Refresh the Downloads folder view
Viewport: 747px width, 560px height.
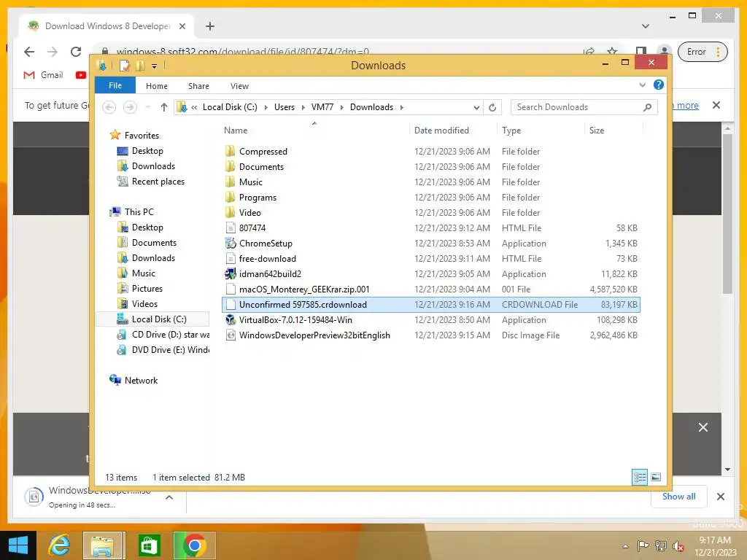(492, 108)
